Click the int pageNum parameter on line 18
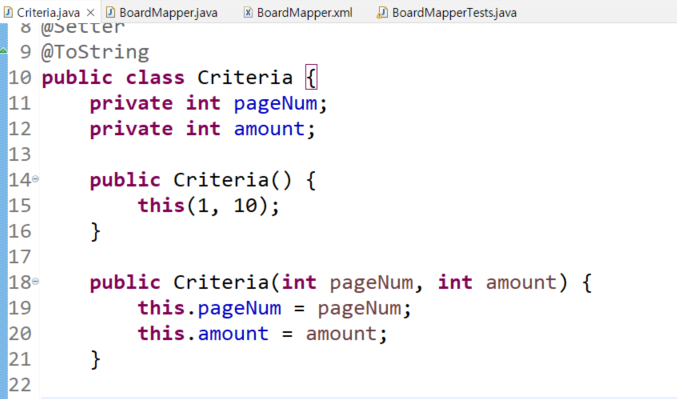 (x=347, y=283)
